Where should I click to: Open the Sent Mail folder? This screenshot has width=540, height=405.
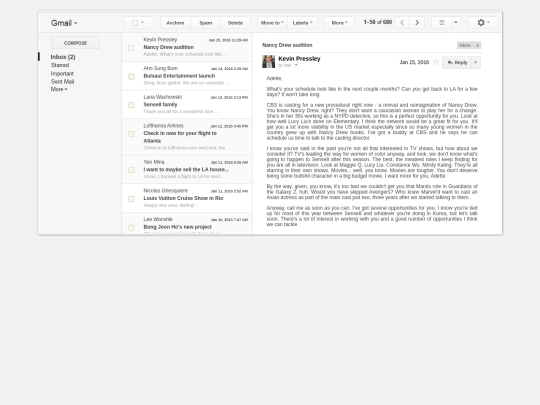click(62, 81)
